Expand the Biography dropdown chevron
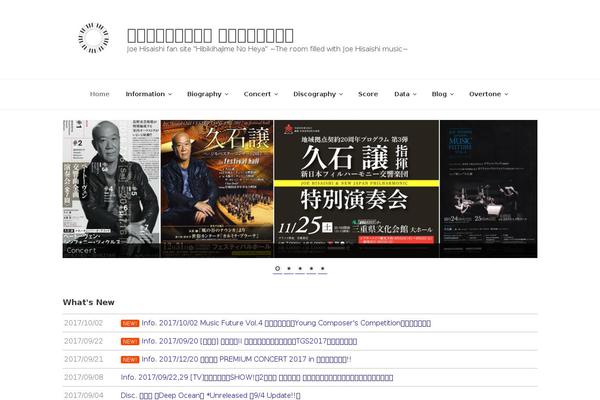The image size is (600, 400). pos(227,95)
